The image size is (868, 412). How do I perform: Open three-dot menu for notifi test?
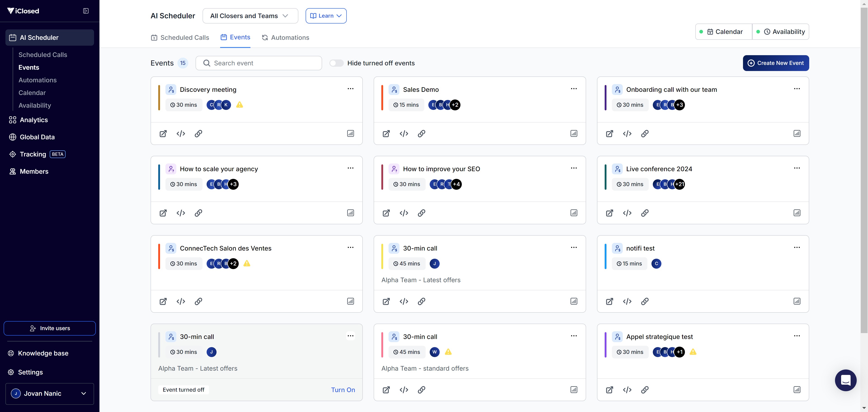(797, 247)
